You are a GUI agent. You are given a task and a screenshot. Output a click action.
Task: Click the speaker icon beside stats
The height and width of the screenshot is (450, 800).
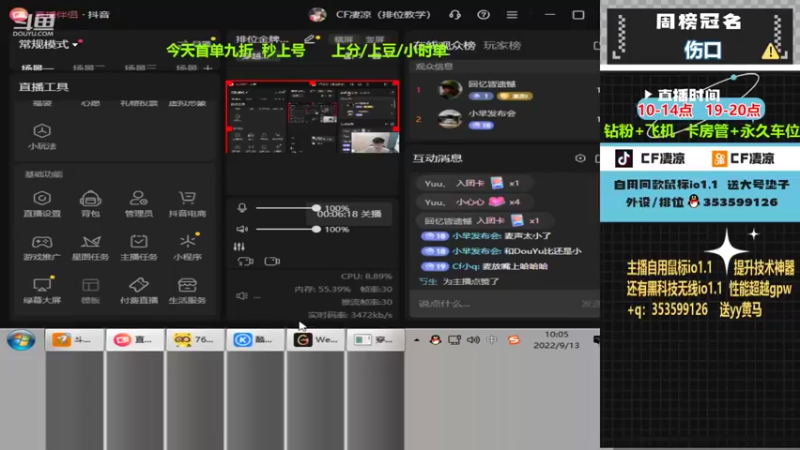point(242,295)
